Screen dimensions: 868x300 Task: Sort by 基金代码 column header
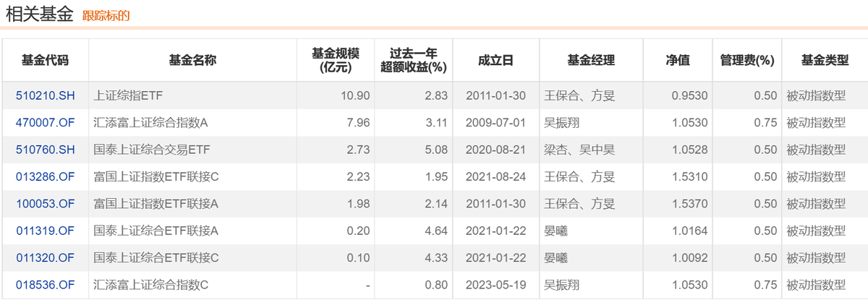(x=45, y=61)
